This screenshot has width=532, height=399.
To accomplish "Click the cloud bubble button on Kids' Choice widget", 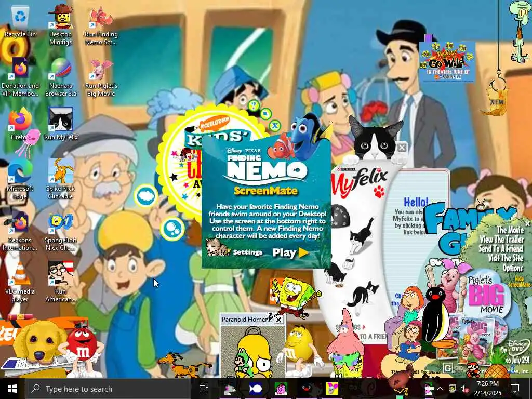I will click(146, 196).
